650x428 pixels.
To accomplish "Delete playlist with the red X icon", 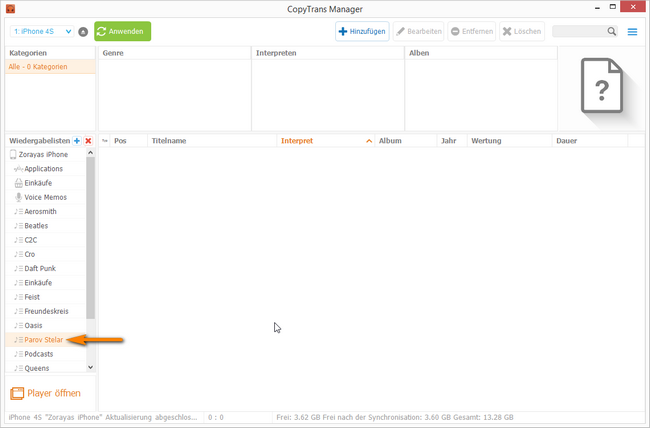I will [x=88, y=141].
